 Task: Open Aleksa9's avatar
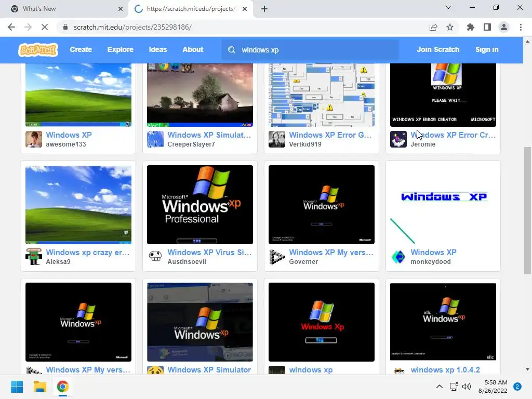(x=34, y=257)
